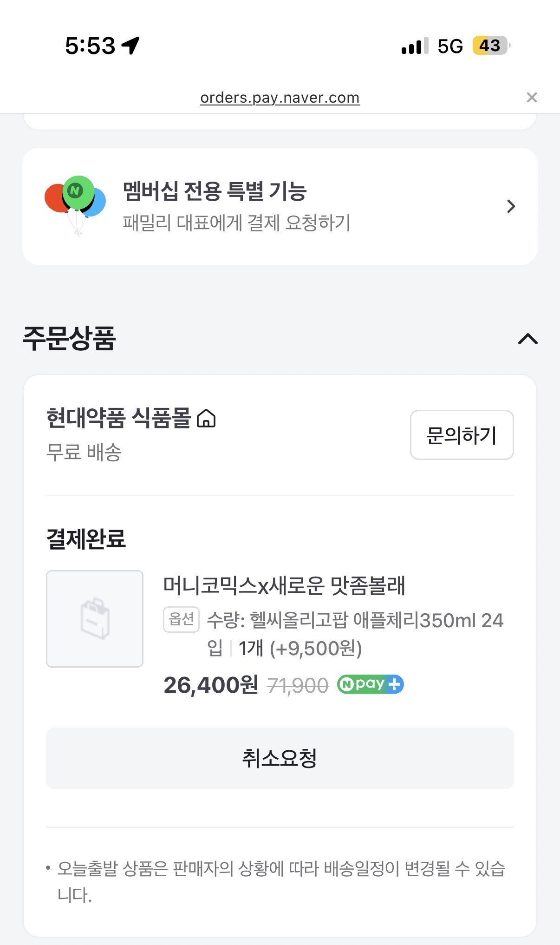Tap 패밀리 대표에게 결제 요청하기 subtitle
Image resolution: width=560 pixels, height=945 pixels.
click(x=236, y=223)
